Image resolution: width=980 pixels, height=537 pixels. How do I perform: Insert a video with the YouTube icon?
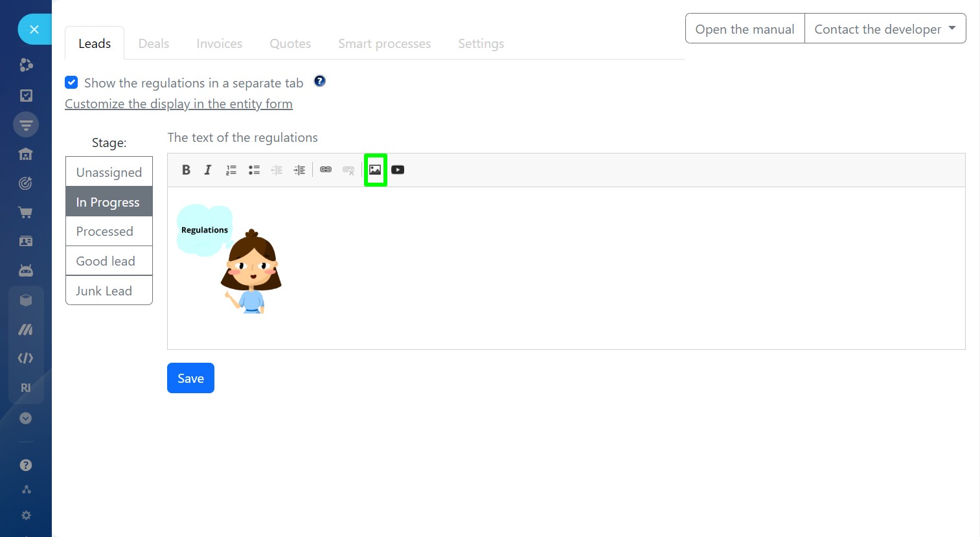398,170
